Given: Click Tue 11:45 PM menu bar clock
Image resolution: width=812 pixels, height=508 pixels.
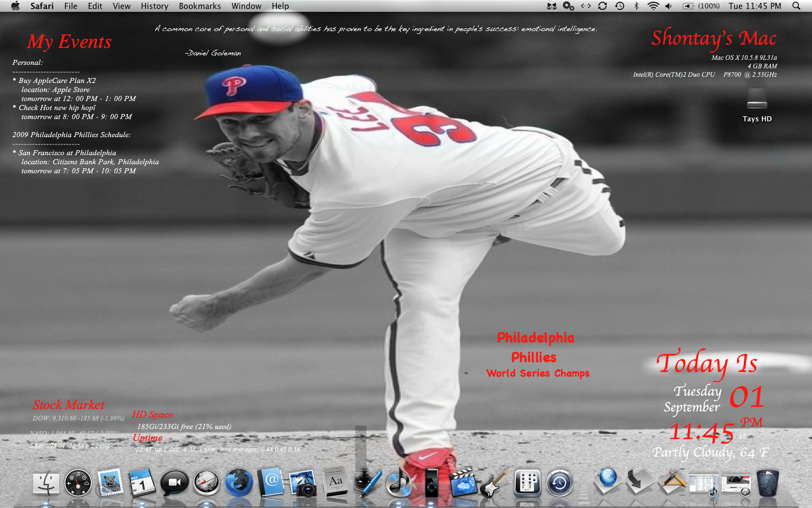Looking at the screenshot, I should click(x=754, y=6).
